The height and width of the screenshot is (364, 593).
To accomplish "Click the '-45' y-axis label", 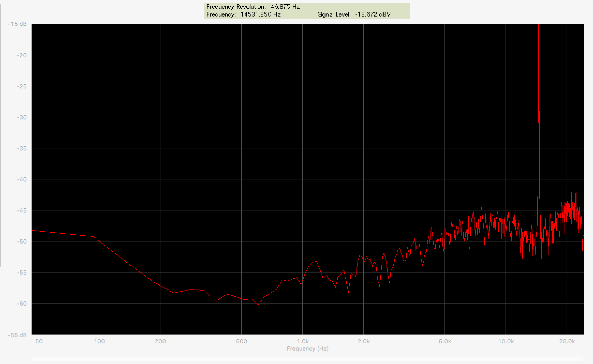I will 22,210.
